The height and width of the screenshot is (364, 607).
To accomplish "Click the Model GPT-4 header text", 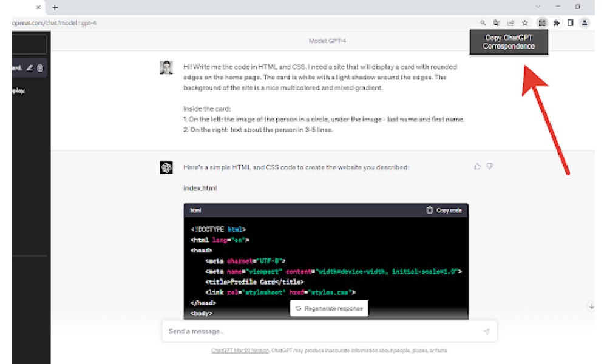I will (x=328, y=41).
